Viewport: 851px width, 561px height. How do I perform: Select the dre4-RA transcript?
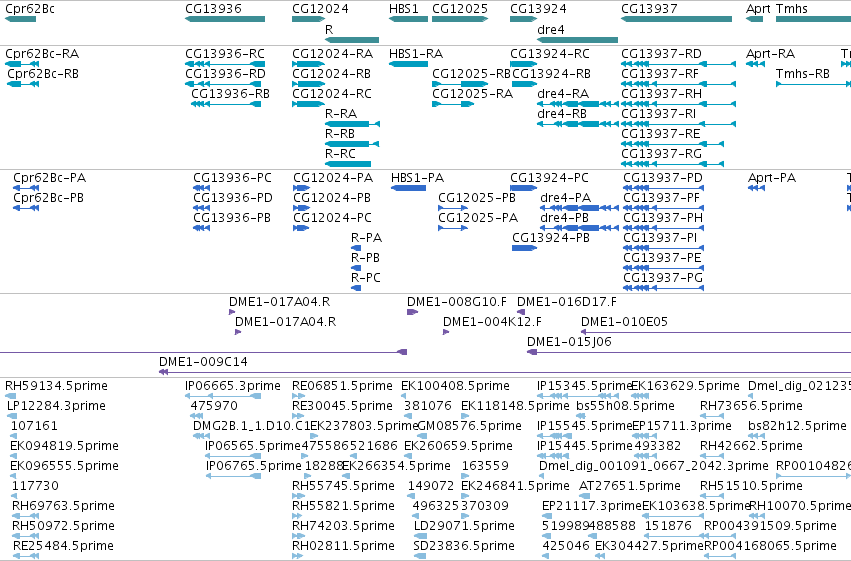[563, 94]
